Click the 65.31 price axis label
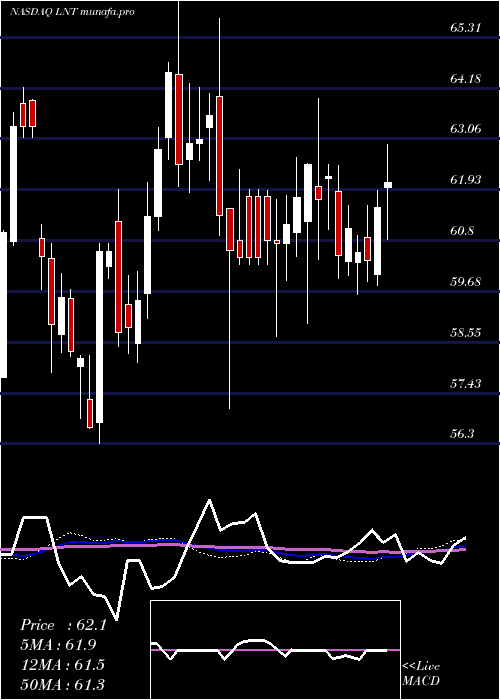The height and width of the screenshot is (700, 500). pos(466,28)
